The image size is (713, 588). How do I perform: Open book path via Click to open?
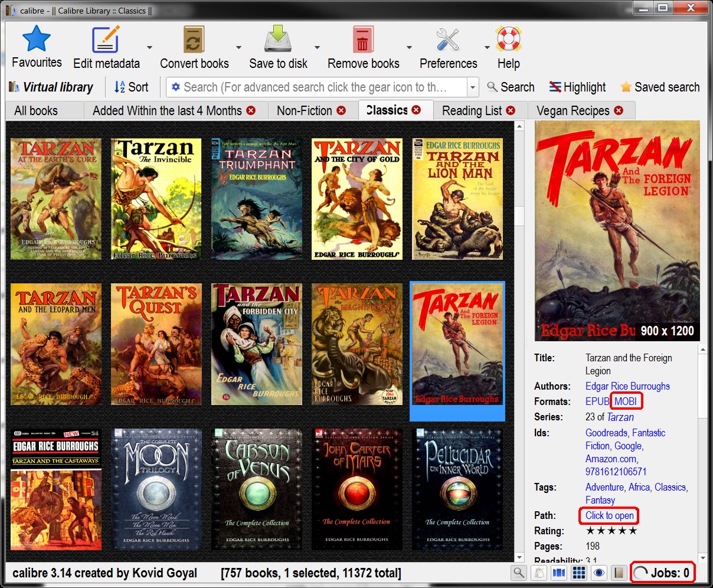pyautogui.click(x=610, y=515)
